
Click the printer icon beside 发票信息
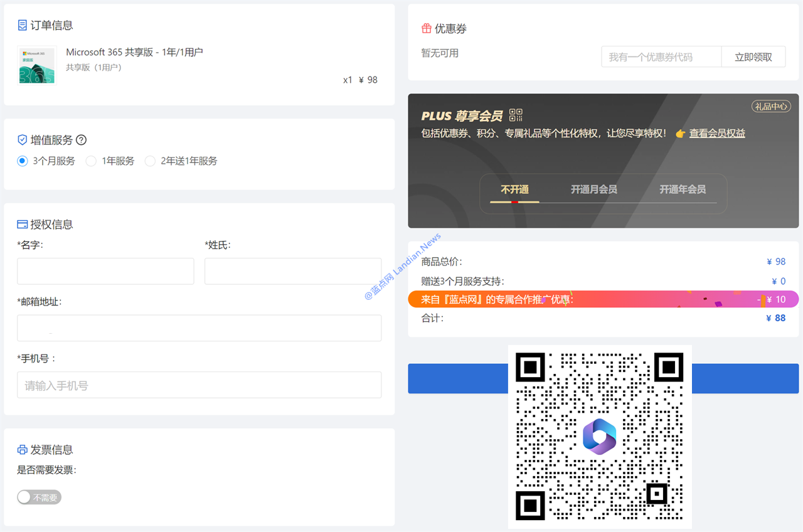[23, 450]
